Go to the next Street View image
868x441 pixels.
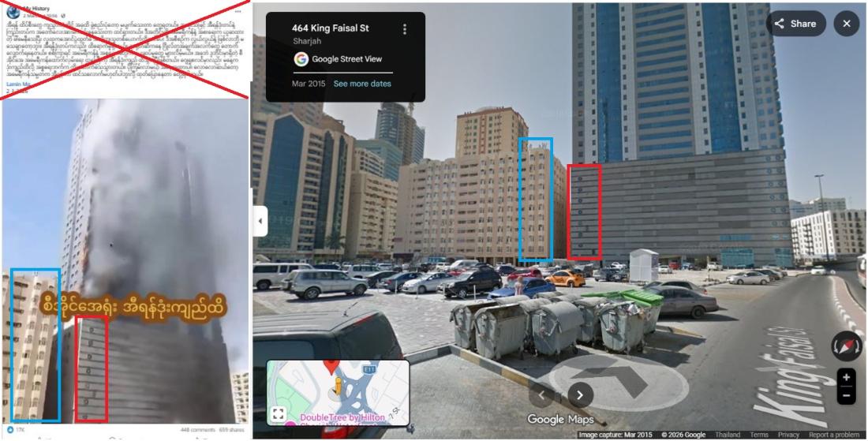coord(580,395)
